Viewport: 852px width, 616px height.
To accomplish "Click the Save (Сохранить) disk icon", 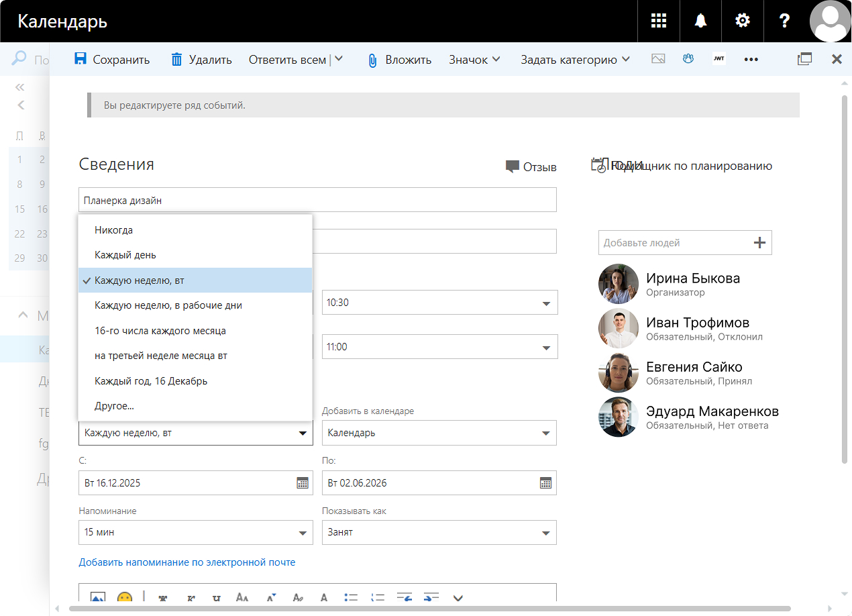I will (x=81, y=59).
